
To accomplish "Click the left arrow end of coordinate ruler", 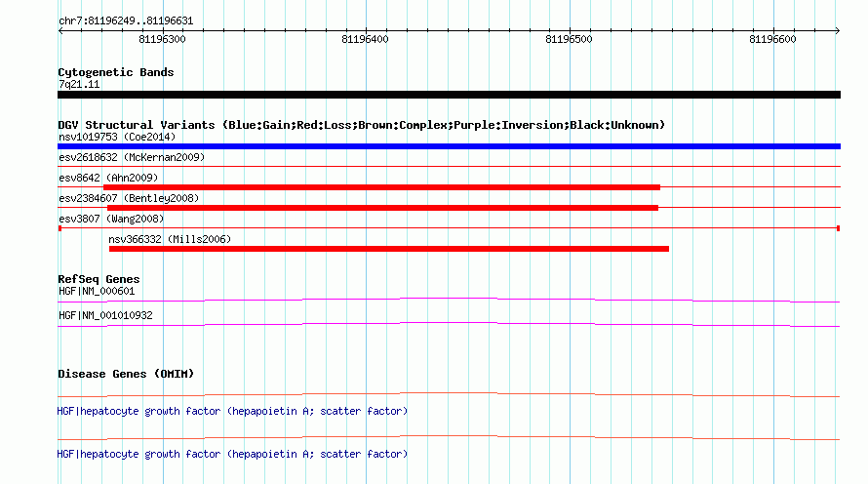I will [60, 30].
